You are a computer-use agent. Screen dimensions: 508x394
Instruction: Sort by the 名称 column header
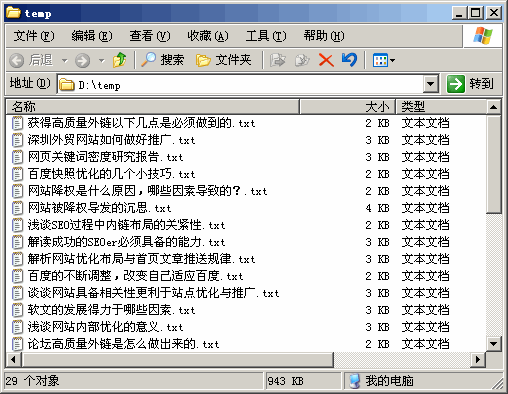[x=153, y=107]
